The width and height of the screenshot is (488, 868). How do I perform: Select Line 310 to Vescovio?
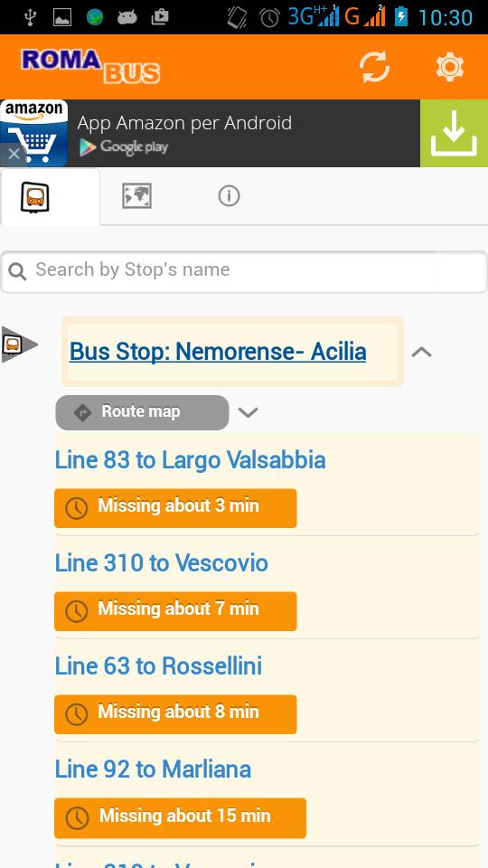click(x=162, y=563)
